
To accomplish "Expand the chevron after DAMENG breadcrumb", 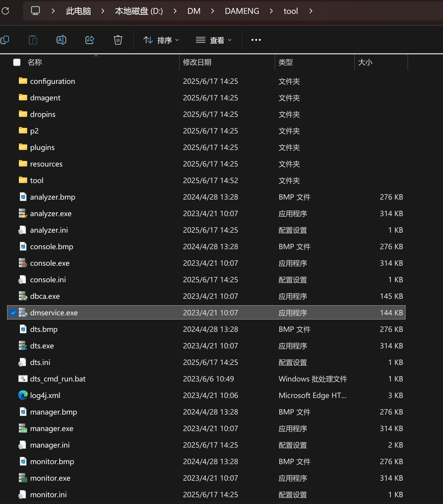I will [271, 11].
